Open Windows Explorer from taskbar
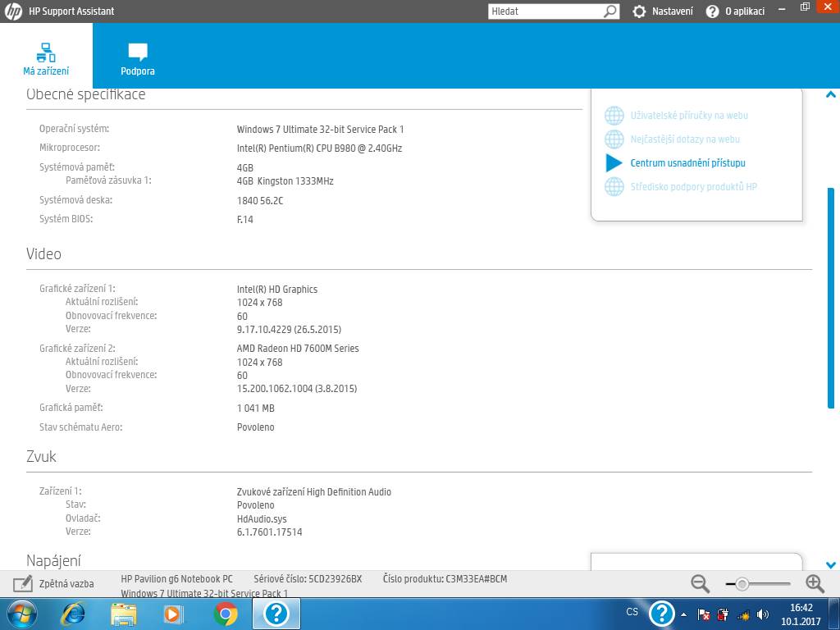 click(x=124, y=614)
